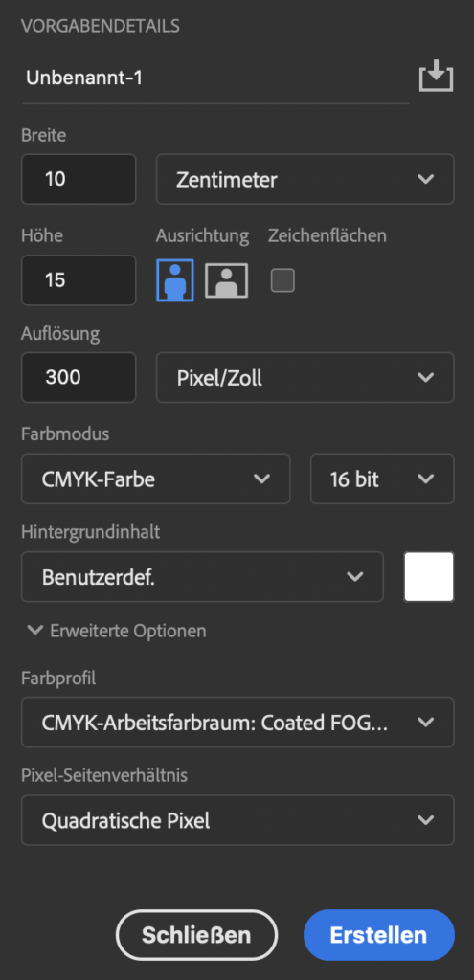
Task: Collapse the Erweiterte Optionen section
Action: pos(117,631)
